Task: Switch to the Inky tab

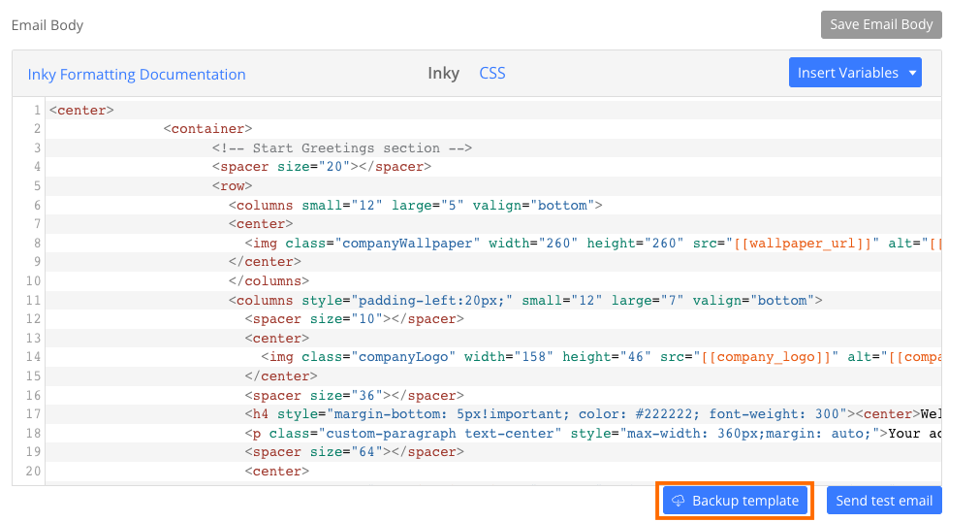Action: [x=444, y=73]
